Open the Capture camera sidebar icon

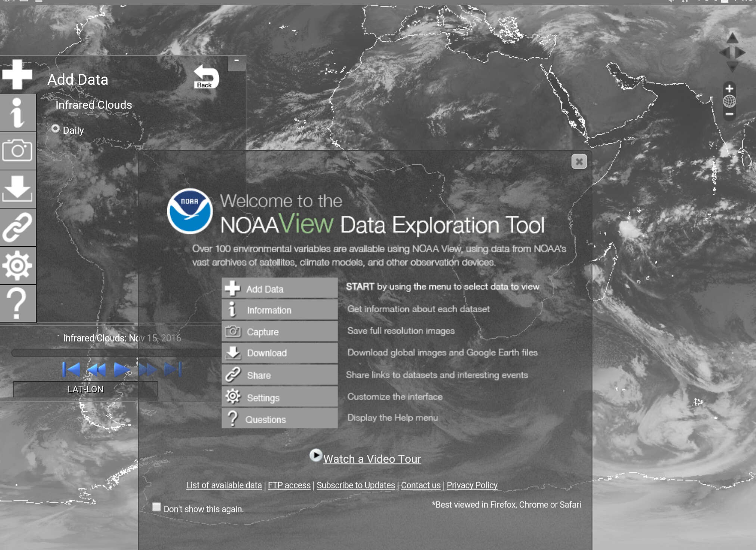tap(17, 151)
